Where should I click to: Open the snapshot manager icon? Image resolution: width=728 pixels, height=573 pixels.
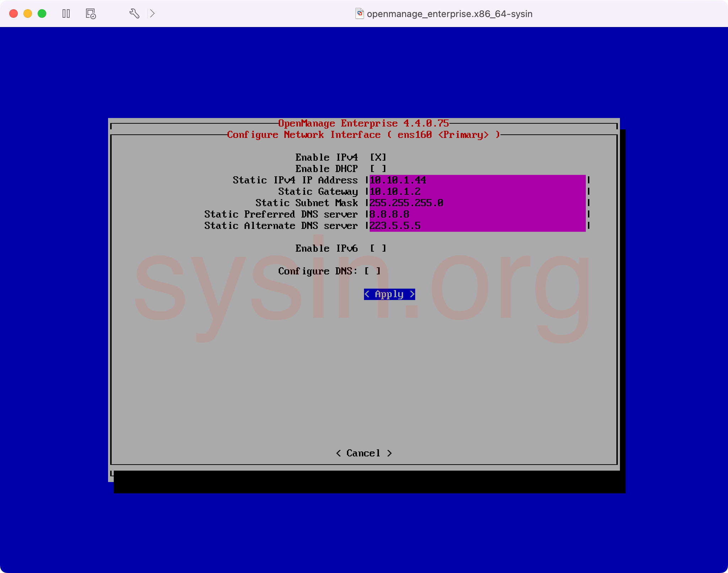coord(91,14)
